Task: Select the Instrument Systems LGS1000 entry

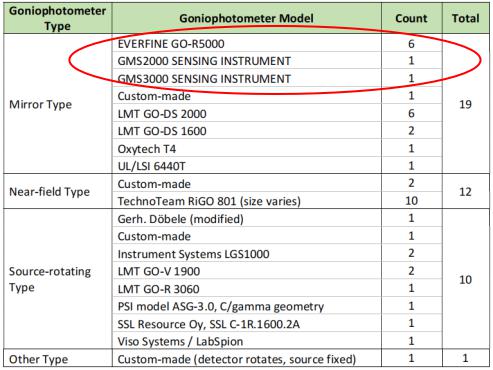Action: [x=247, y=254]
